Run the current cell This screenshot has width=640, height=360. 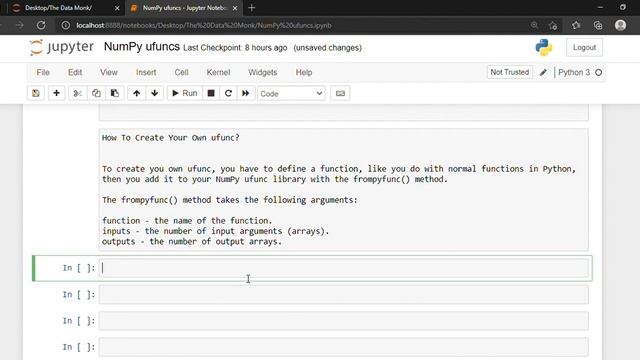pos(184,93)
